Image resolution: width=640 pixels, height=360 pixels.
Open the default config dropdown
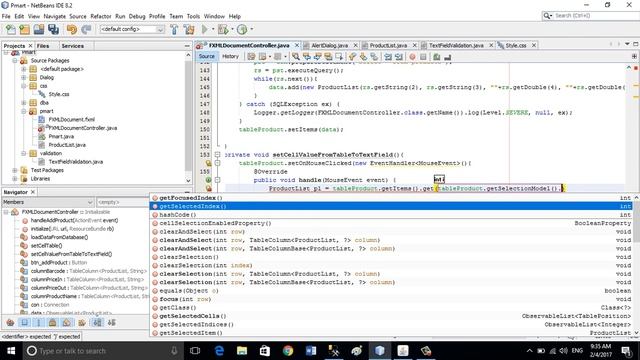(132, 29)
